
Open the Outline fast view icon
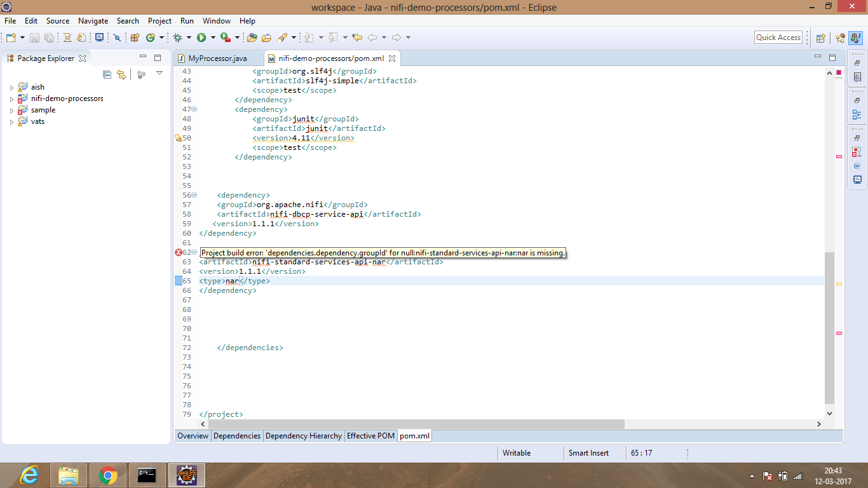click(857, 115)
